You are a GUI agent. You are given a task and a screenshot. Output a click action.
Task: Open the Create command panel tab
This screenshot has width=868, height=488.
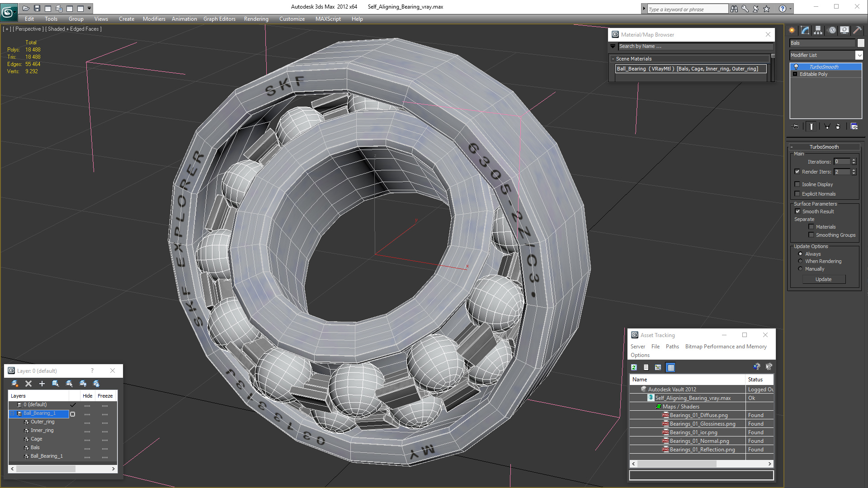pyautogui.click(x=792, y=30)
